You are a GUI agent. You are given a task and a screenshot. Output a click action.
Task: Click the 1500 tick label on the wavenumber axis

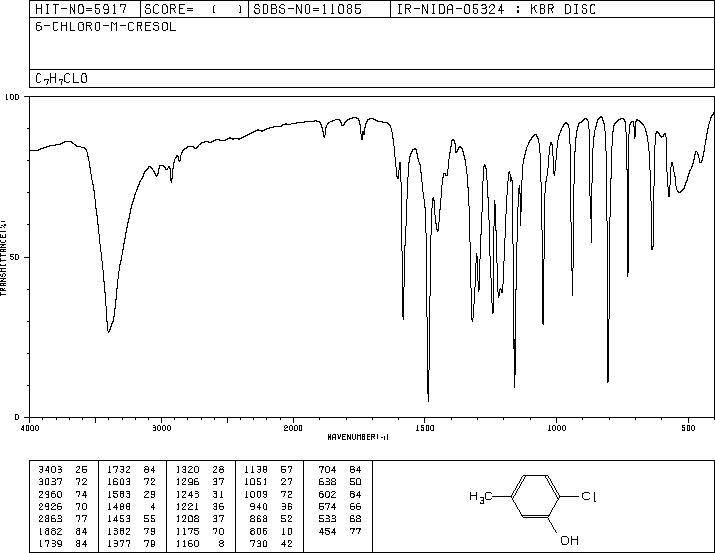pyautogui.click(x=425, y=428)
